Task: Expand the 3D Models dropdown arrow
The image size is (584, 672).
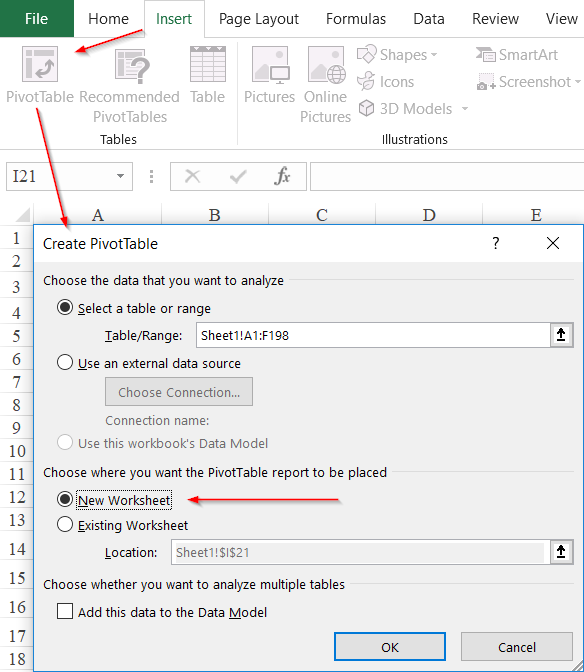Action: click(x=465, y=109)
